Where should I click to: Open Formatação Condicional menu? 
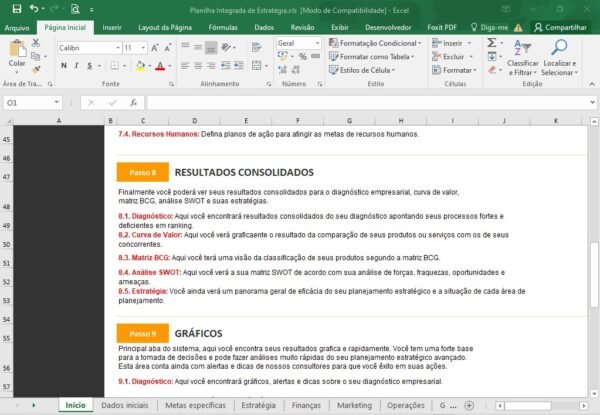(x=375, y=43)
